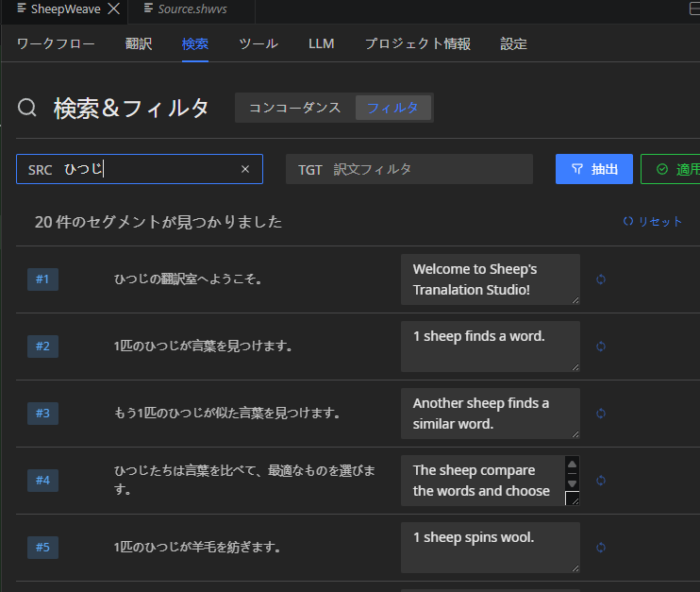The image size is (700, 592).
Task: Edit translation '1 sheep spins wool.'
Action: point(491,548)
